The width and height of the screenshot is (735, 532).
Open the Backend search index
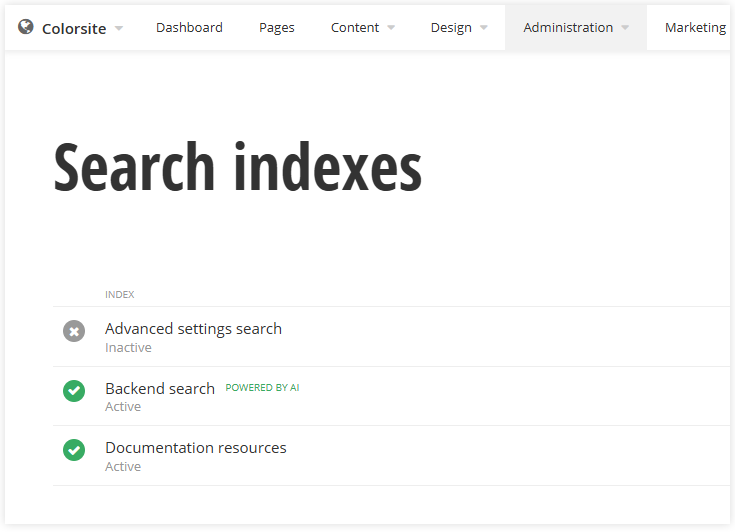coord(160,389)
